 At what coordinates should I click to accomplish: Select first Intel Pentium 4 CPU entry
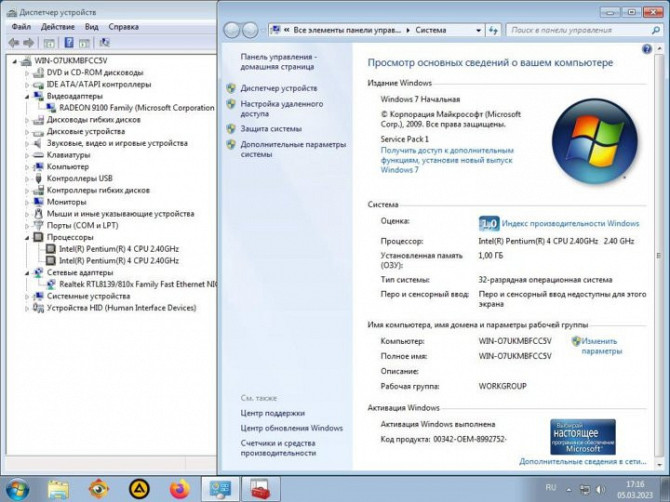click(119, 249)
